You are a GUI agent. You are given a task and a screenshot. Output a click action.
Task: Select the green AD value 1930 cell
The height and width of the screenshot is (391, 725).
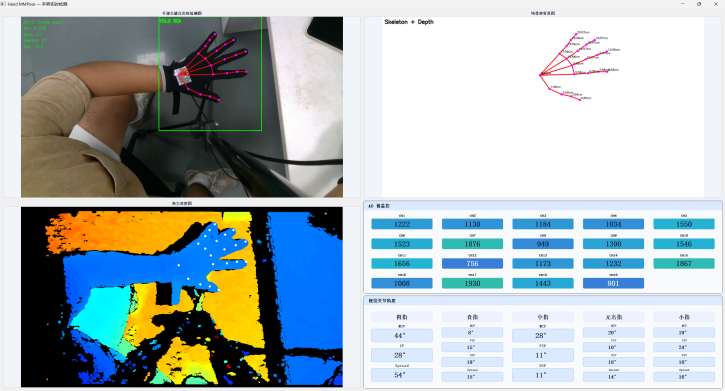[x=472, y=283]
